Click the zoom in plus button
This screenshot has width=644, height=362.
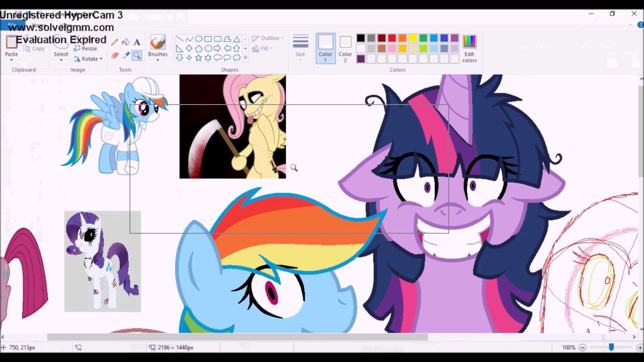639,347
